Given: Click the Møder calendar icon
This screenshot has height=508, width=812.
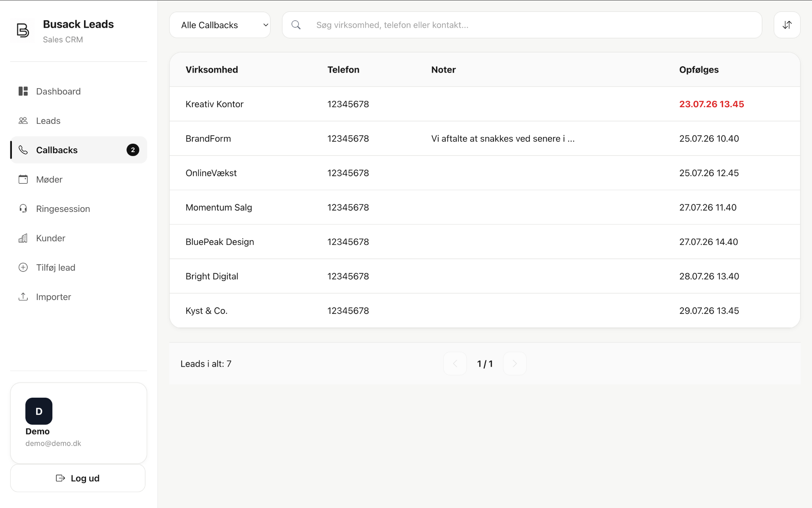Looking at the screenshot, I should tap(23, 179).
